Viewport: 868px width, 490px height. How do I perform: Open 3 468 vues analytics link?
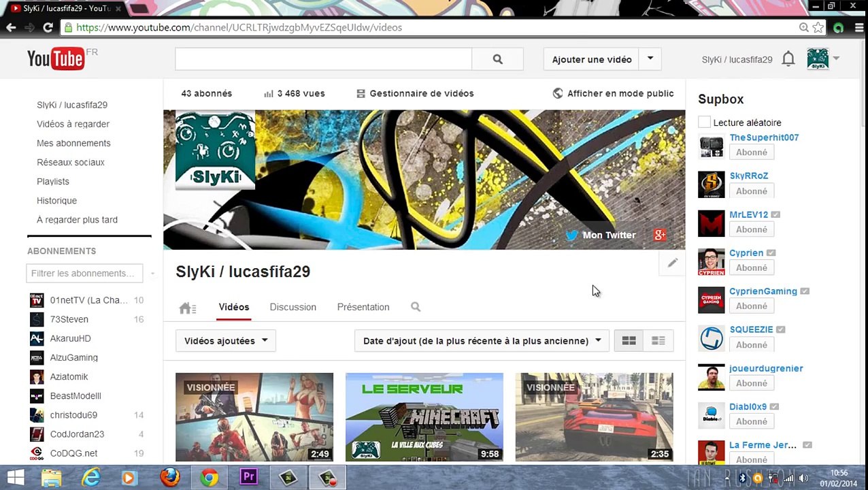coord(294,93)
